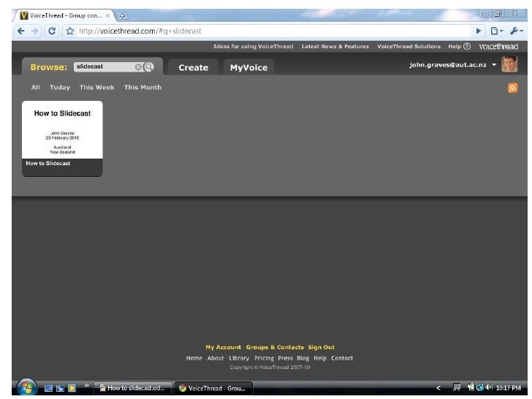Screen dimensions: 532x399
Task: Open the wrench tools menu
Action: point(516,31)
